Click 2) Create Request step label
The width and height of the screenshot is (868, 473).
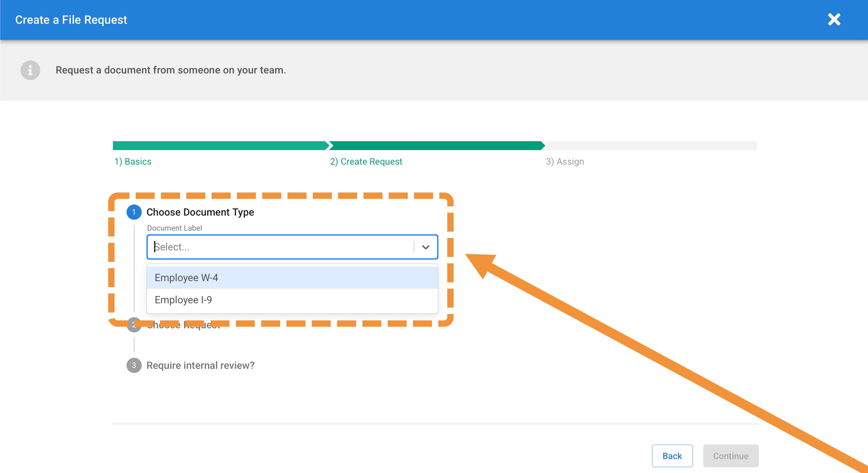coord(366,161)
